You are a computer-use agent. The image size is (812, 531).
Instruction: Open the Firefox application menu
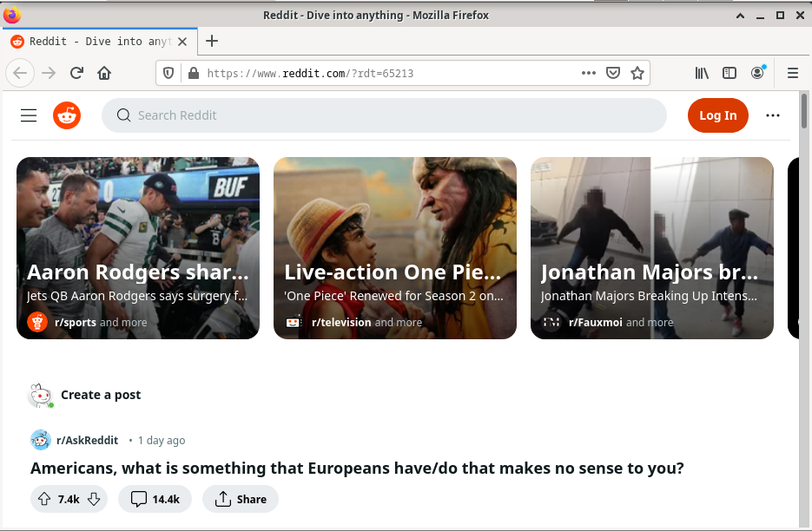coord(792,73)
